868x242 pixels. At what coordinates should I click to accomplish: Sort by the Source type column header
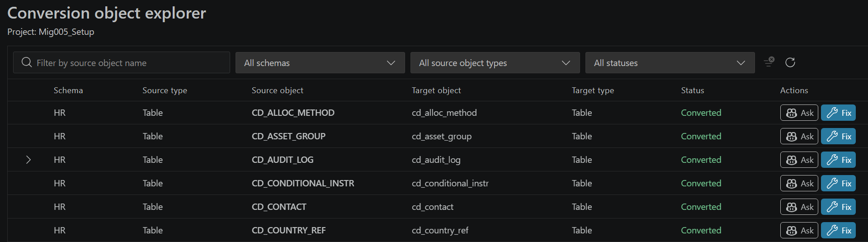coord(165,90)
